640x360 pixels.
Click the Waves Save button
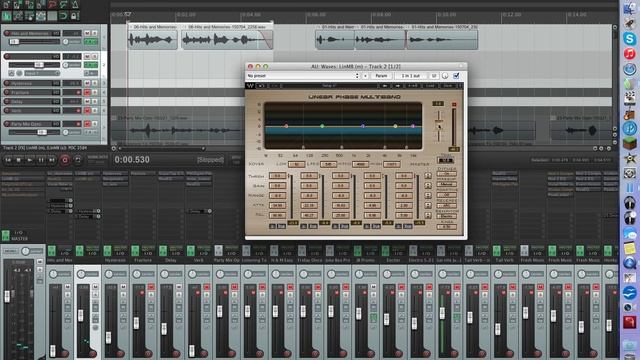(x=448, y=86)
